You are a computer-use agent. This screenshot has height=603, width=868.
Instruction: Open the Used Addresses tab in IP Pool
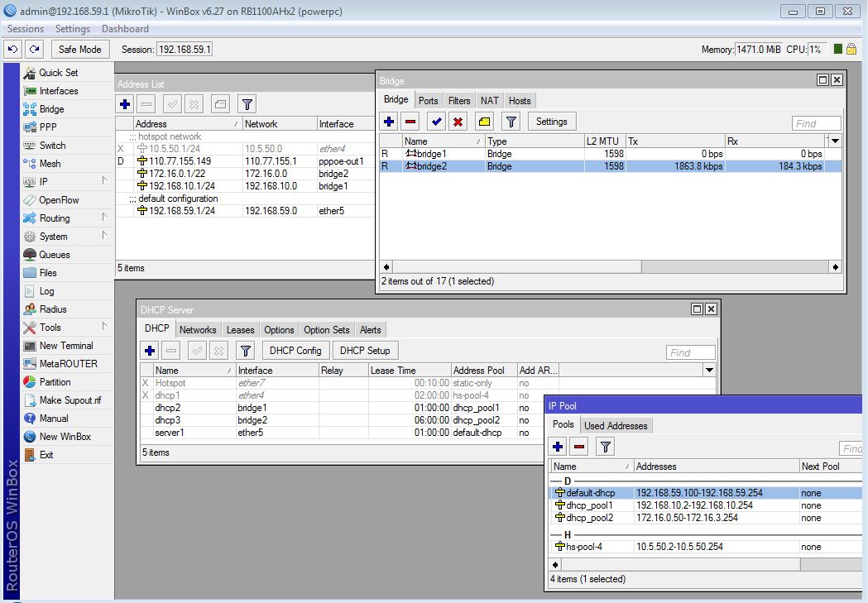coord(616,425)
